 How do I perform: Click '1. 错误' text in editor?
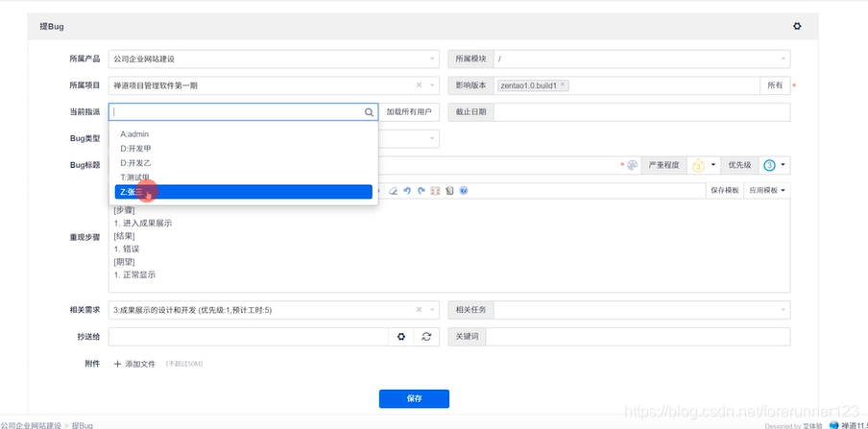tap(127, 250)
